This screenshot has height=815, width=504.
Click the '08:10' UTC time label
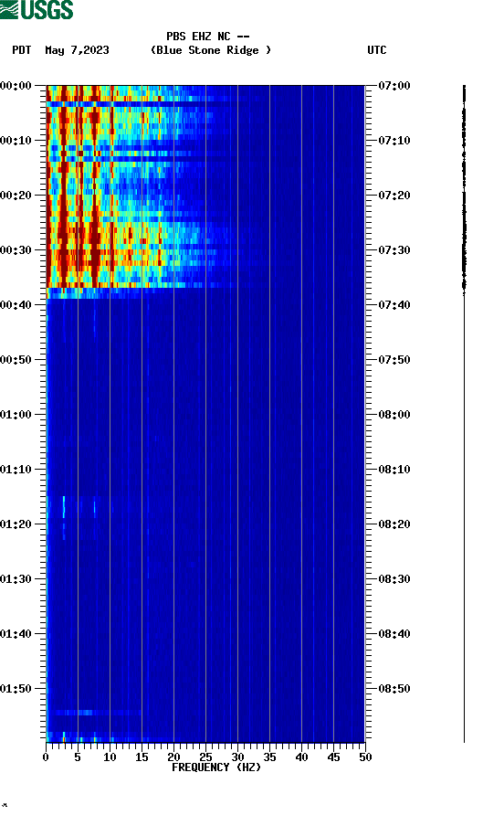[394, 470]
